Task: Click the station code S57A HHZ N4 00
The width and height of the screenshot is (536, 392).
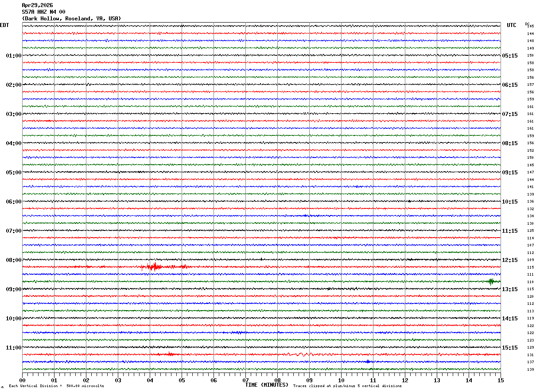Action: click(x=43, y=12)
